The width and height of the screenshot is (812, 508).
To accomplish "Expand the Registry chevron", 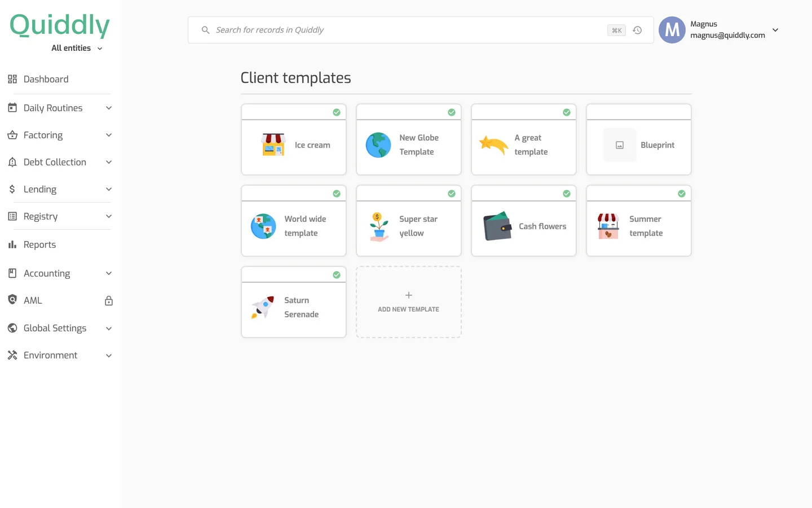I will pyautogui.click(x=109, y=216).
